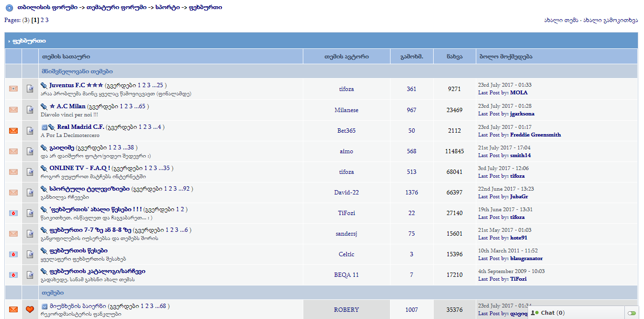Go to forum page 2
This screenshot has height=319, width=644.
[42, 20]
